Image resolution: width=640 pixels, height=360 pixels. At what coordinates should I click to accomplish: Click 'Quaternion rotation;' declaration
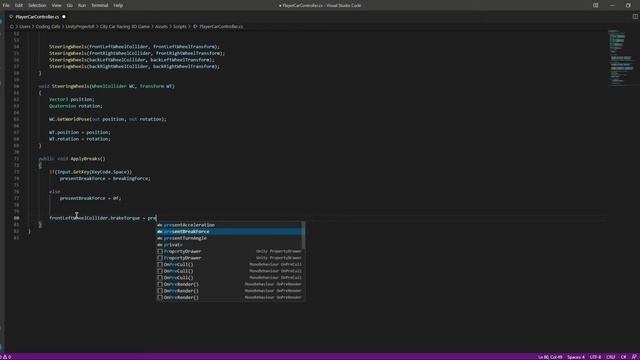(x=76, y=106)
